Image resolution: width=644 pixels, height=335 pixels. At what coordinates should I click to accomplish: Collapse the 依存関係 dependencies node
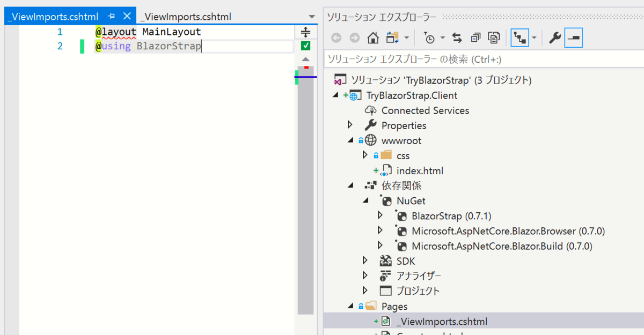click(351, 186)
